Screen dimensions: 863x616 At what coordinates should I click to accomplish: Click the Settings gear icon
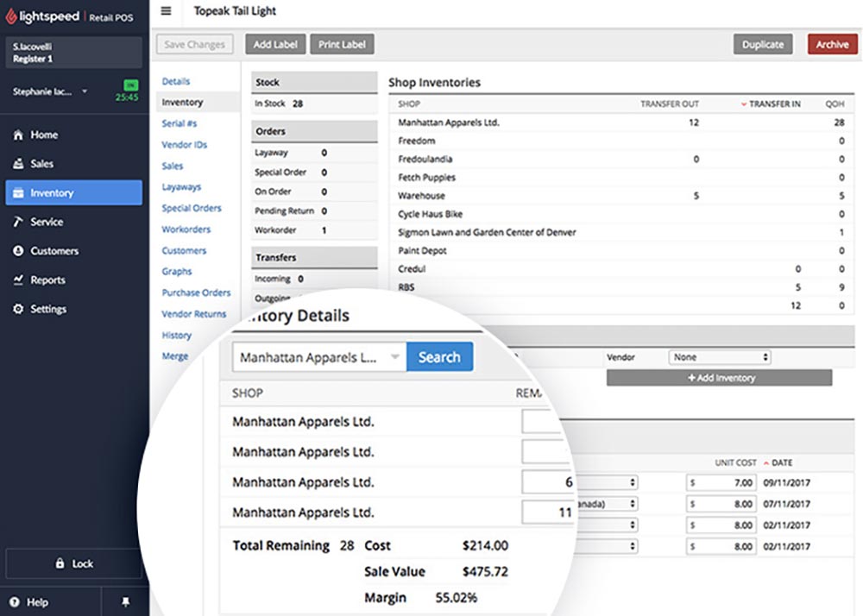point(18,309)
